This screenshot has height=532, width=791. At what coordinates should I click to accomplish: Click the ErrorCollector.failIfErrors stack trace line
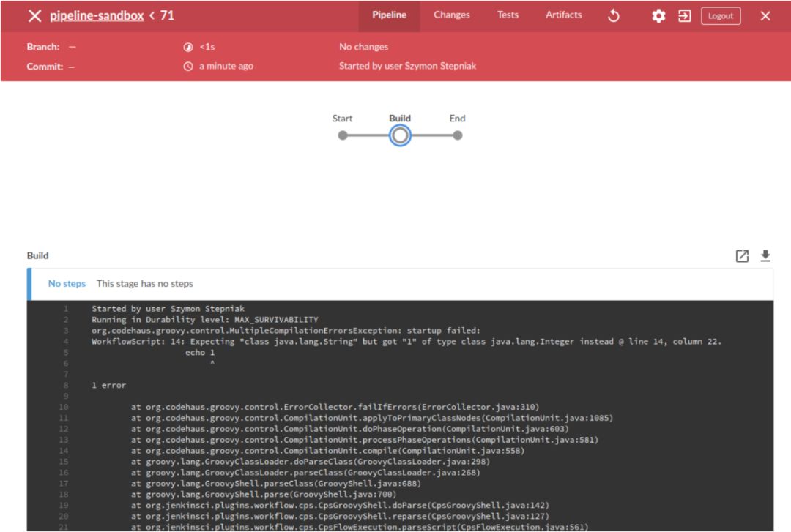click(x=335, y=407)
